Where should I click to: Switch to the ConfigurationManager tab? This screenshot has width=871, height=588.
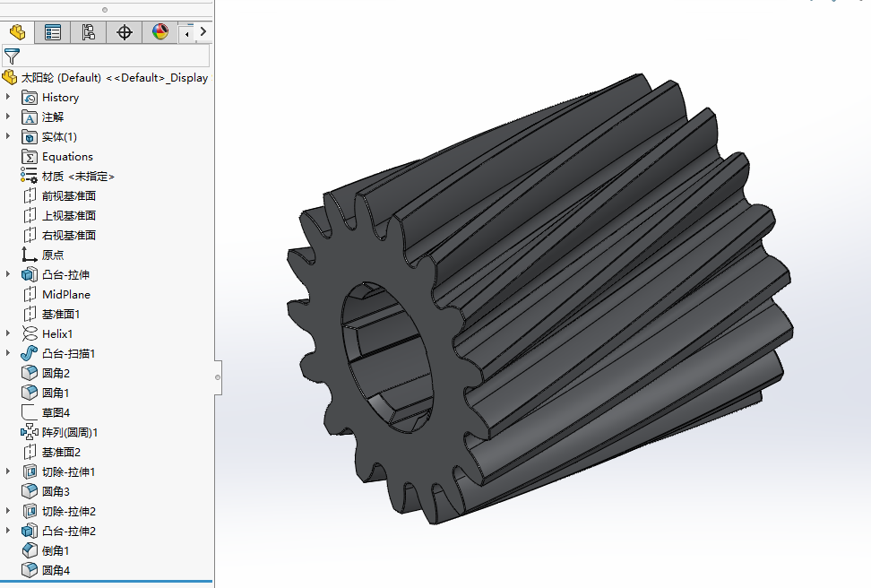pyautogui.click(x=89, y=32)
